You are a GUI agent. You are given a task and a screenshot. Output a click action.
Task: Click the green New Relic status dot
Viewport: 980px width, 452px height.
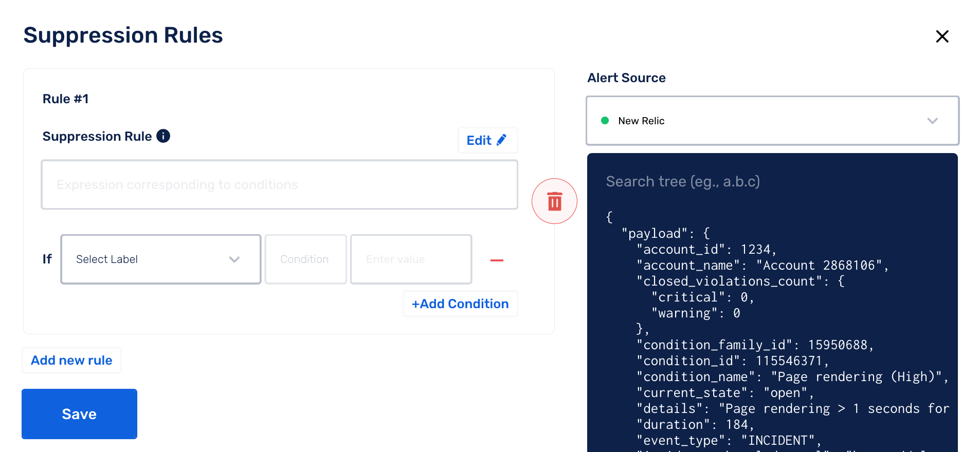tap(605, 121)
